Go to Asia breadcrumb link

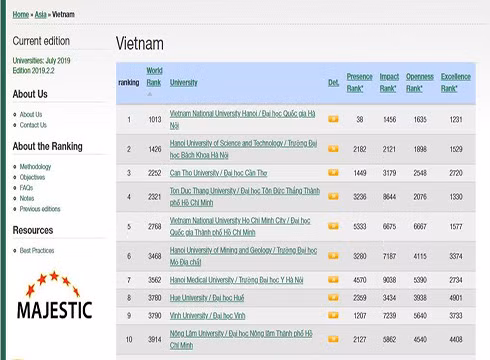40,14
